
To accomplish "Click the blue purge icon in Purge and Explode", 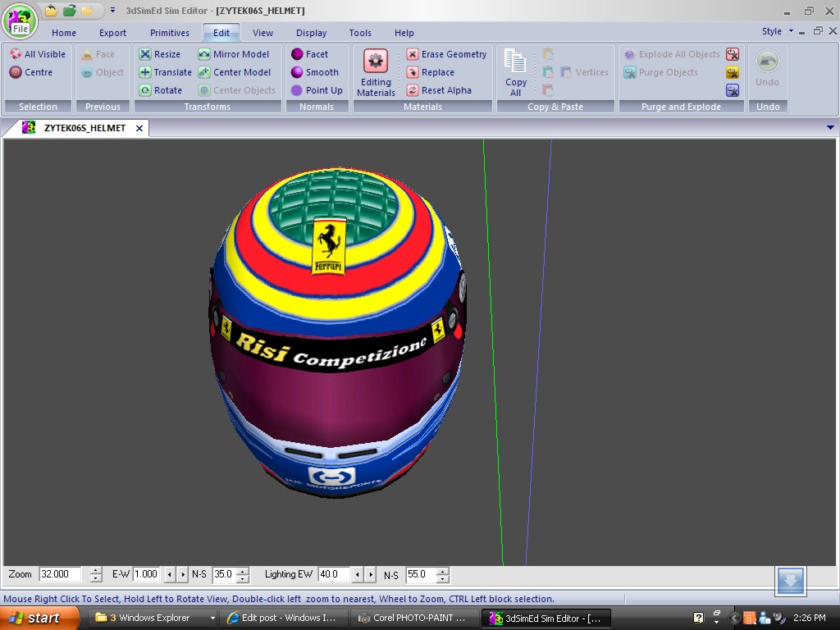I will (733, 90).
